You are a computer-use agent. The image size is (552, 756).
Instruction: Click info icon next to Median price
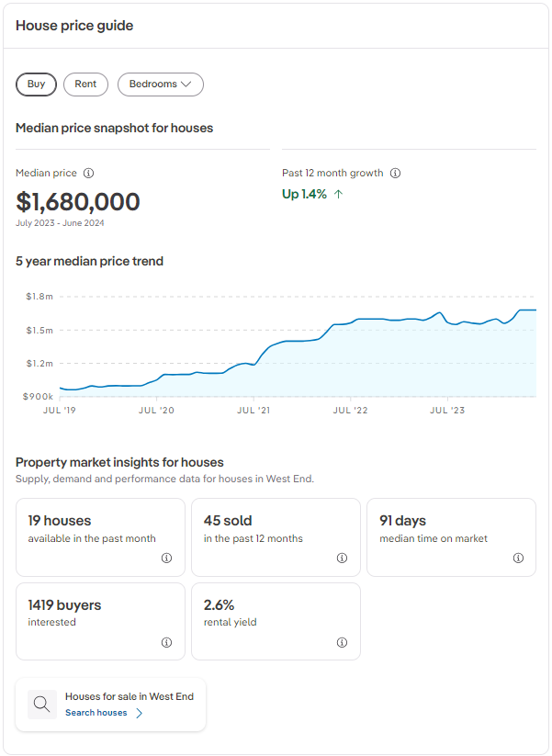(x=89, y=173)
